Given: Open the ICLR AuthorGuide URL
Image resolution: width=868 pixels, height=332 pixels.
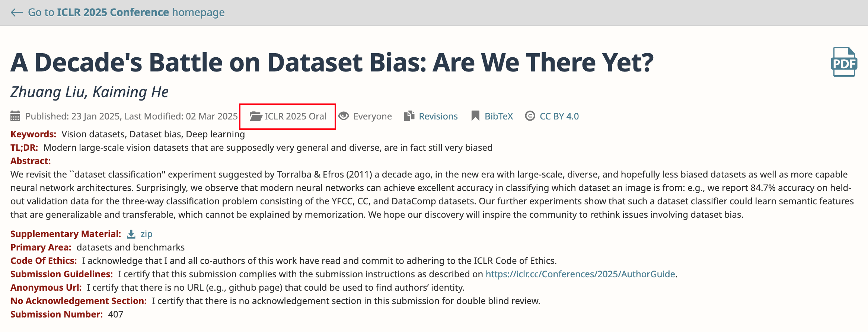Looking at the screenshot, I should pyautogui.click(x=580, y=274).
